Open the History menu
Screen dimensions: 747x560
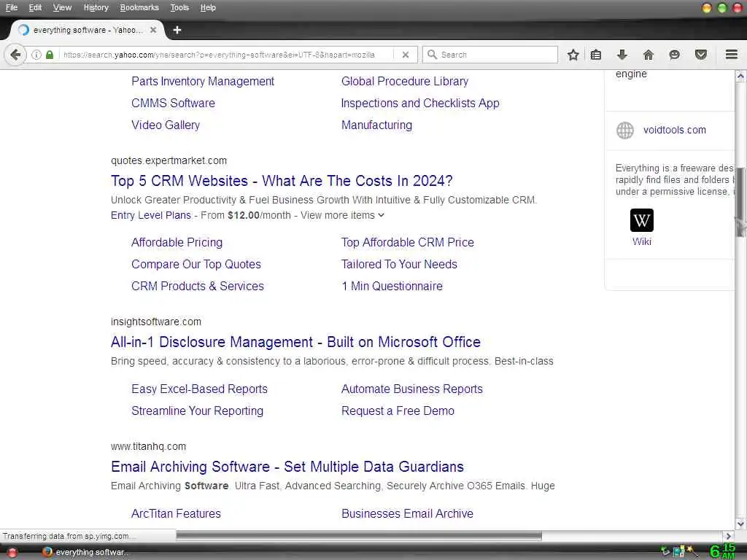click(x=96, y=7)
